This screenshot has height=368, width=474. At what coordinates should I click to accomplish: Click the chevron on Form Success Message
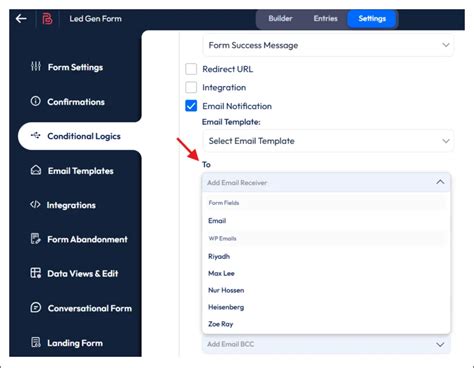pyautogui.click(x=446, y=45)
